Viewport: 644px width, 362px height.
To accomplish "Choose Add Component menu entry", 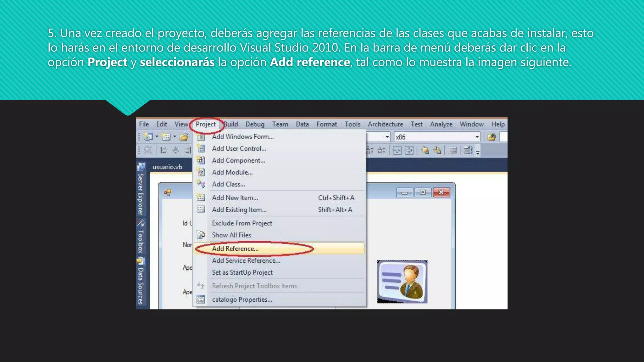I will 279,160.
